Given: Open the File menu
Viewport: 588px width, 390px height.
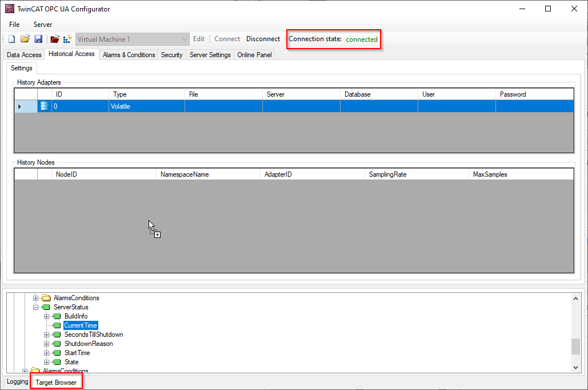Looking at the screenshot, I should pos(14,25).
